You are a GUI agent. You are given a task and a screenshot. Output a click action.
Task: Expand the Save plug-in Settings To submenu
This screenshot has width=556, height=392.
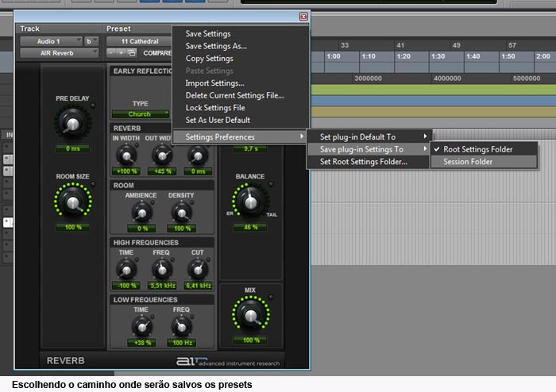click(x=369, y=149)
